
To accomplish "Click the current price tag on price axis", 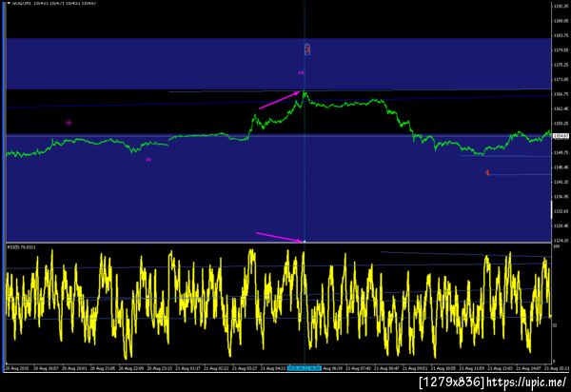I will click(x=561, y=136).
